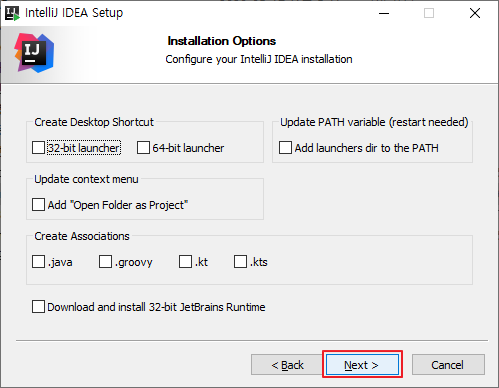Close the setup dialog with the X
Screen dimensions: 499x388
(475, 13)
